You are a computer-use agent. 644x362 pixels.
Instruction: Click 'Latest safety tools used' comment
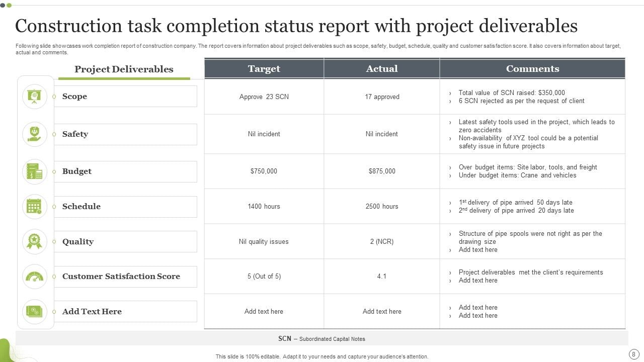(537, 126)
